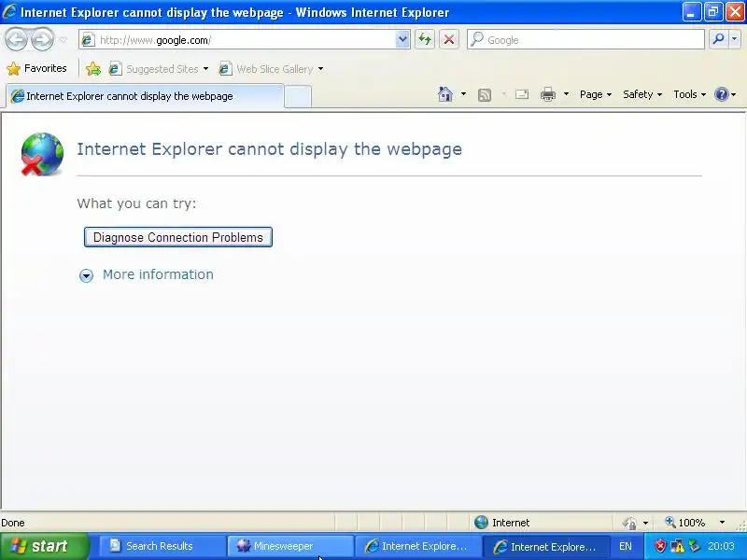Screen dimensions: 747x560
Task: Expand the address bar autocomplete dropdown
Action: 402,40
